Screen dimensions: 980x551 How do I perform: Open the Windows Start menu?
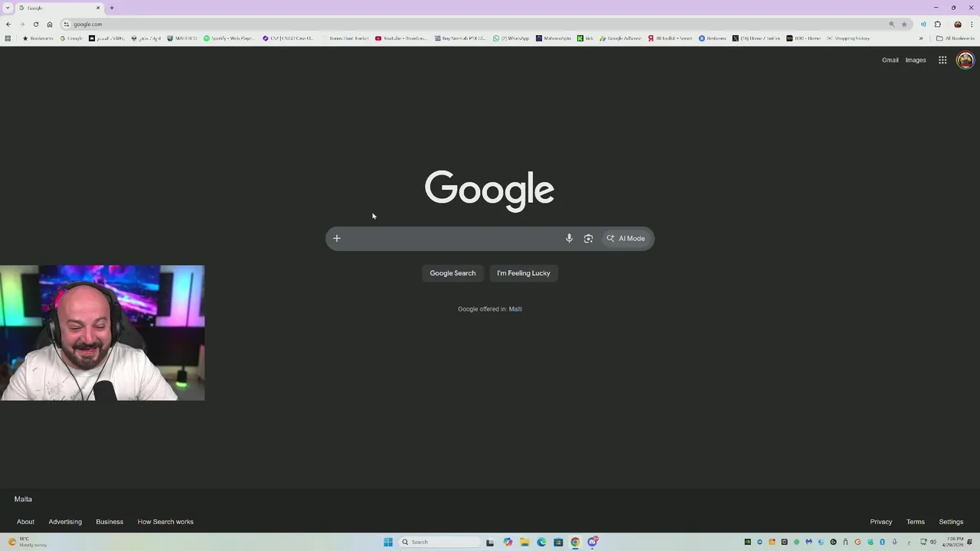point(388,542)
